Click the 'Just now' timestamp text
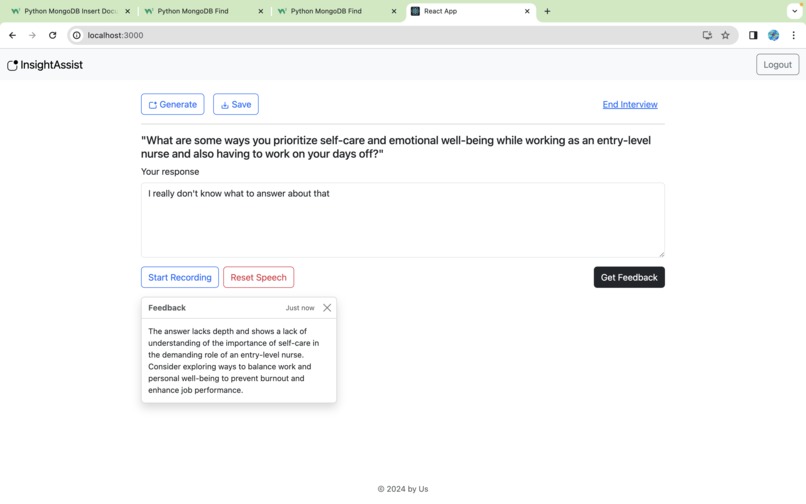Image resolution: width=806 pixels, height=504 pixels. pos(300,308)
